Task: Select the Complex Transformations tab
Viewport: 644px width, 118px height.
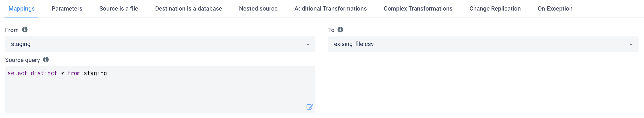Action: [x=418, y=9]
